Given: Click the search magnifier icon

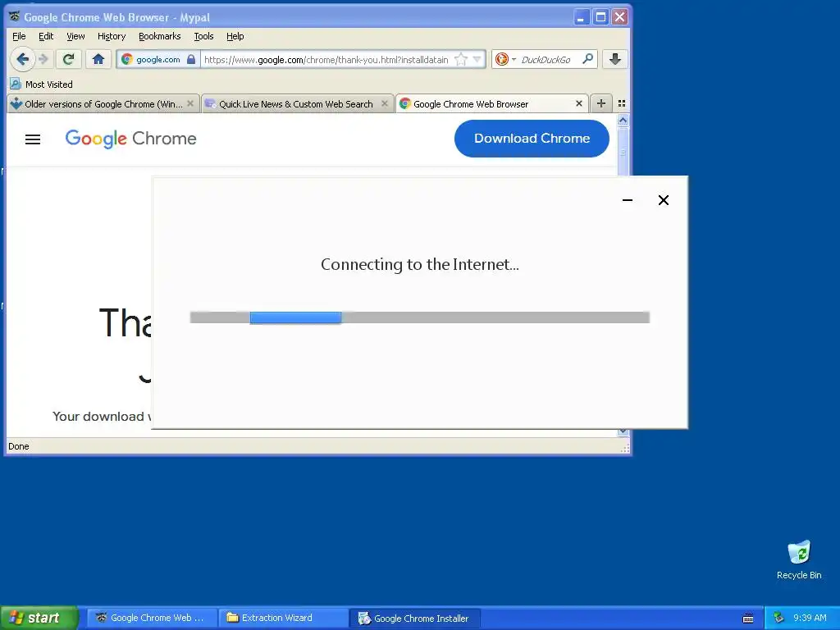Looking at the screenshot, I should click(587, 59).
